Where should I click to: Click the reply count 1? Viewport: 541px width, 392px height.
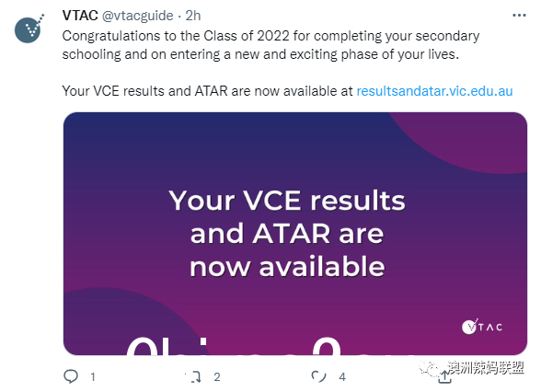click(93, 377)
